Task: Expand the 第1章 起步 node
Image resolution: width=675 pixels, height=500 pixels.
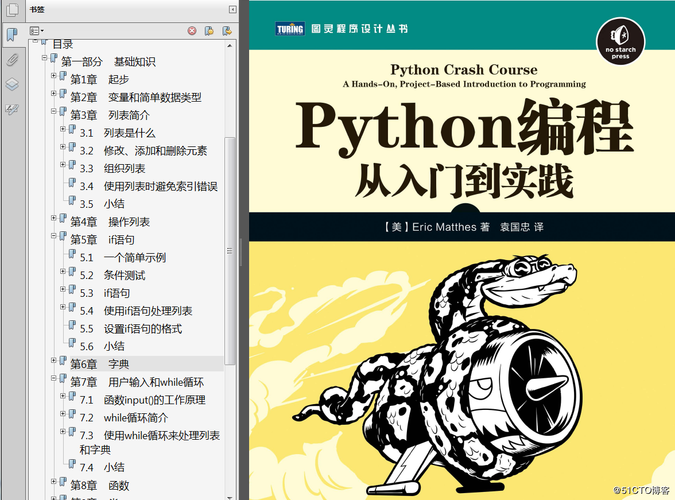Action: (54, 75)
